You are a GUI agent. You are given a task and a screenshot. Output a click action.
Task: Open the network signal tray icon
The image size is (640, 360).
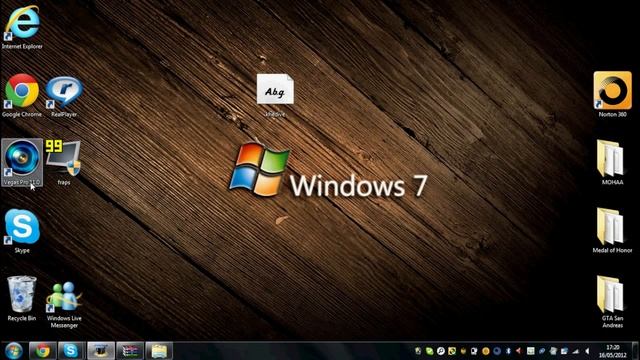(x=576, y=351)
